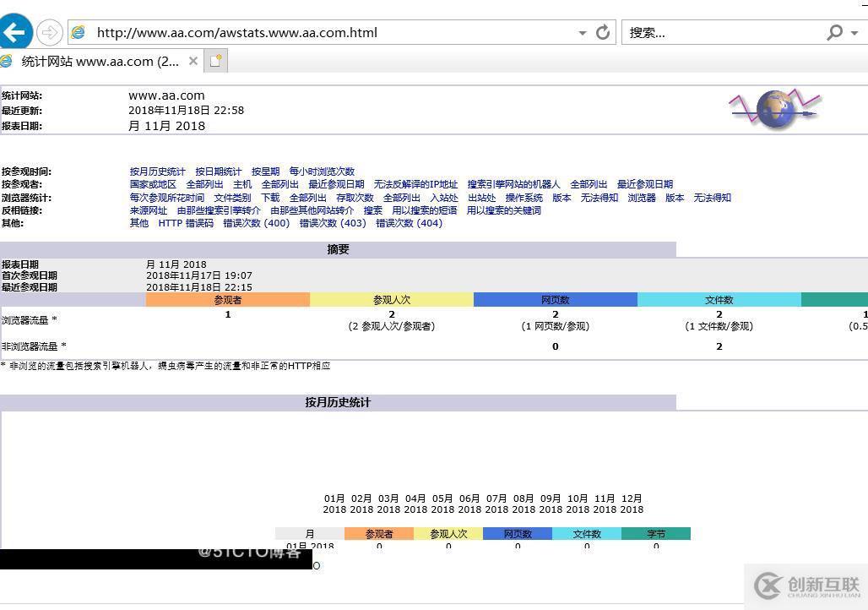Click the orange 参观者 header in 摘要
This screenshot has width=868, height=610.
[227, 300]
